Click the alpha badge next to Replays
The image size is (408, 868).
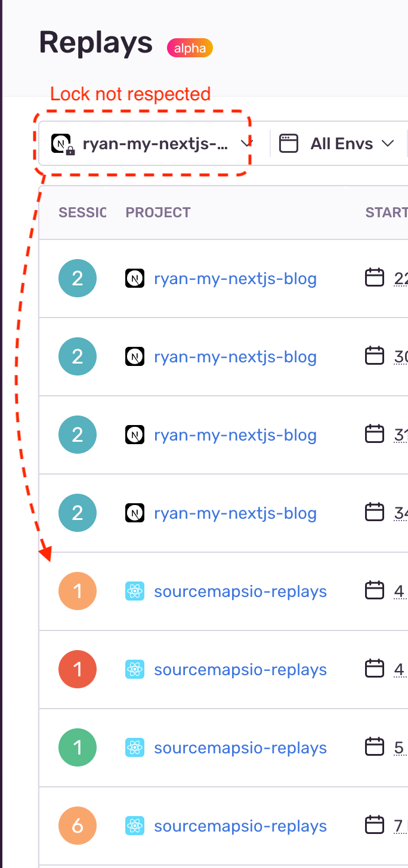pyautogui.click(x=190, y=48)
